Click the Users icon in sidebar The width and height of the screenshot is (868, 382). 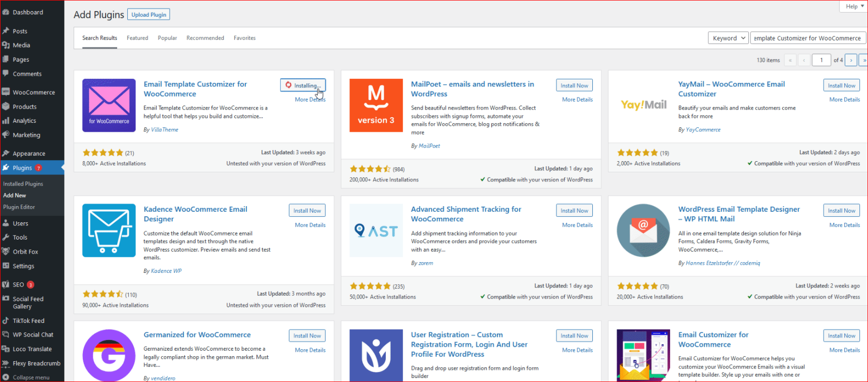coord(6,223)
